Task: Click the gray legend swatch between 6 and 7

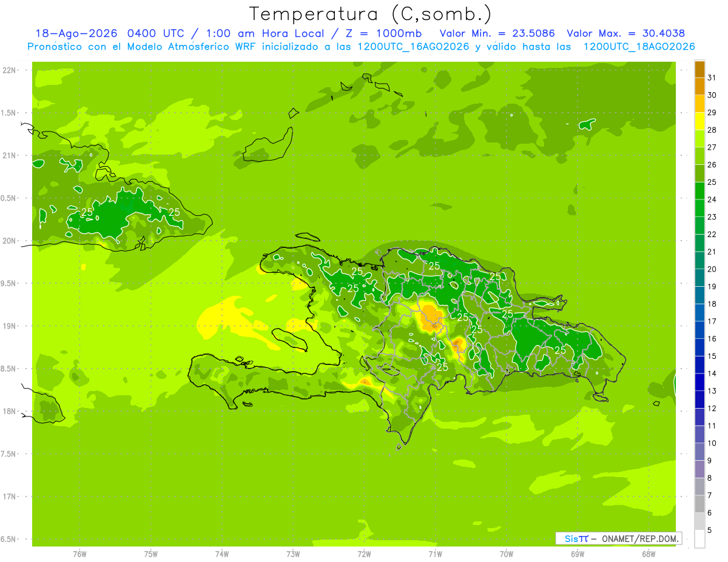Action: [699, 504]
